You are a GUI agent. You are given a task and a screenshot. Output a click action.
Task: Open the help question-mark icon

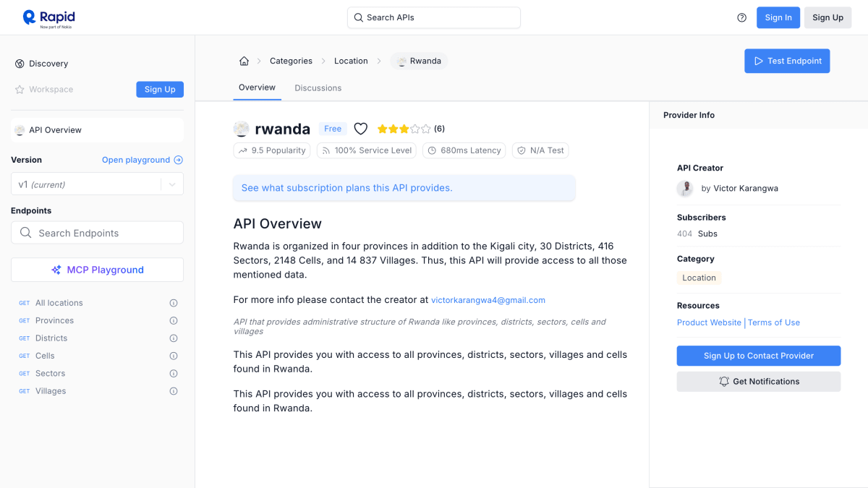[741, 17]
